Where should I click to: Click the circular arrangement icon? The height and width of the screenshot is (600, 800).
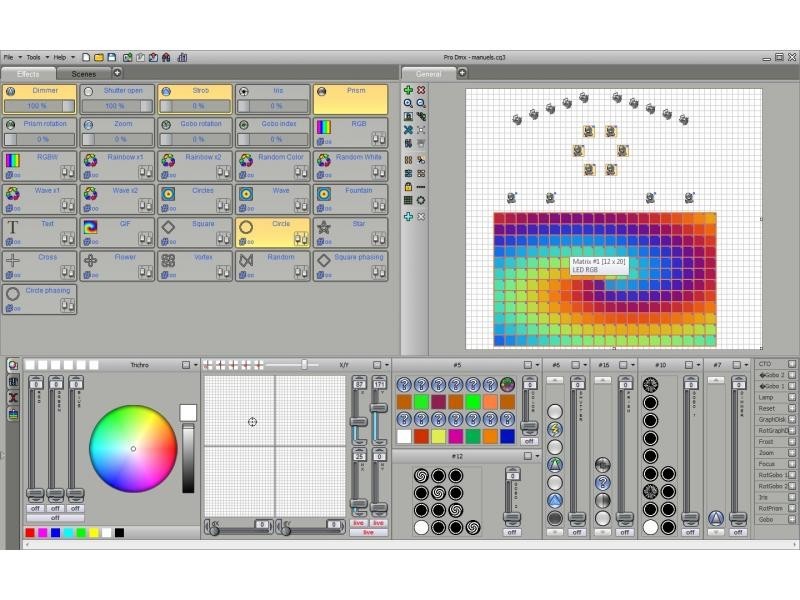coord(421,200)
